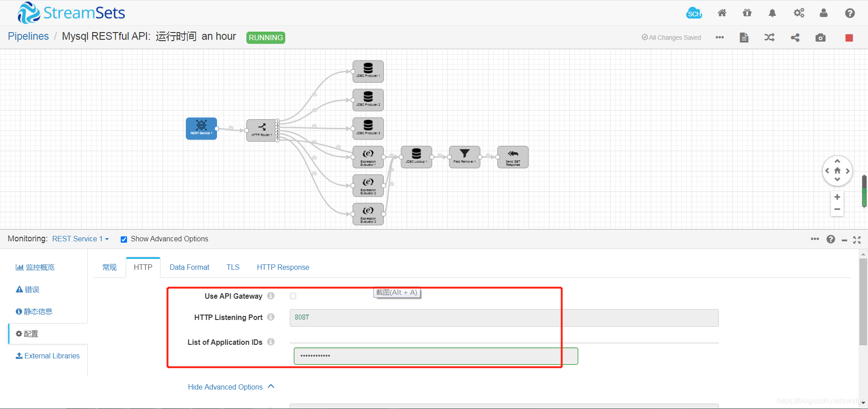Open the 监控概览 side panel item
Image resolution: width=868 pixels, height=409 pixels.
point(35,267)
